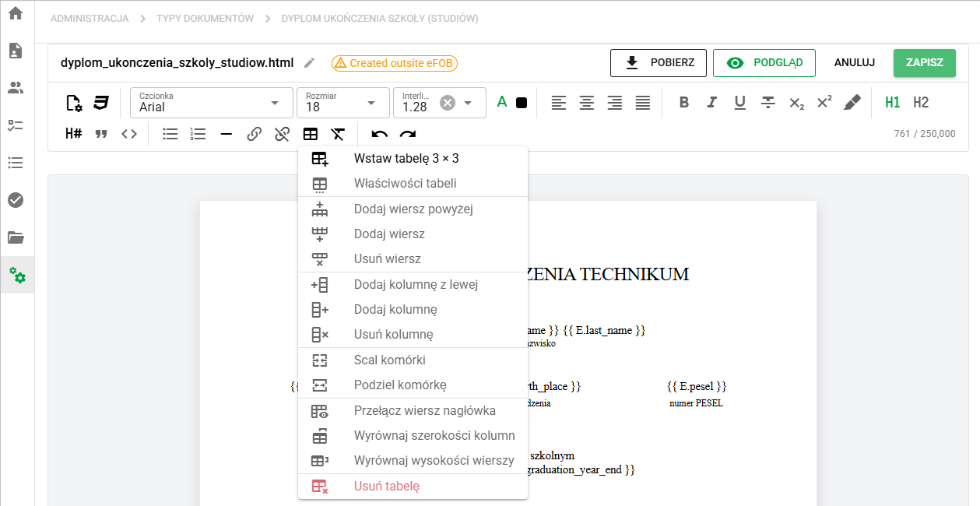Screen dimensions: 980x506
Task: Insert a numbered list
Action: coord(198,134)
